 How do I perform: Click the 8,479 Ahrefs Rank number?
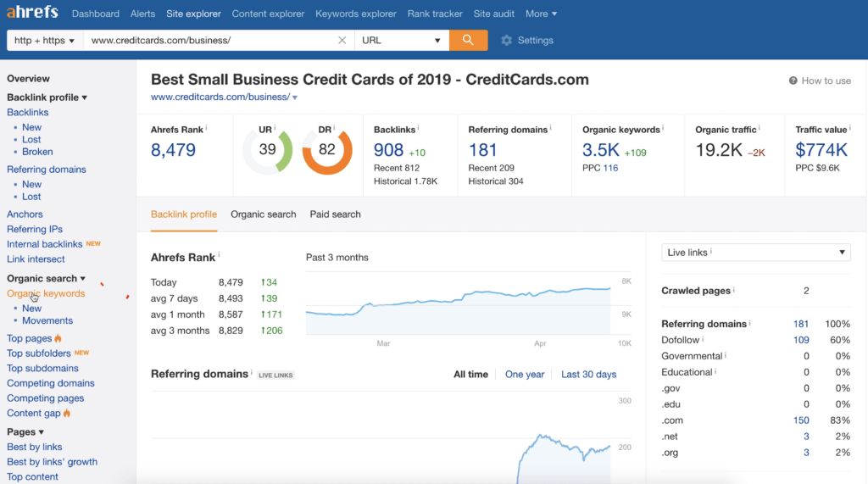(173, 150)
